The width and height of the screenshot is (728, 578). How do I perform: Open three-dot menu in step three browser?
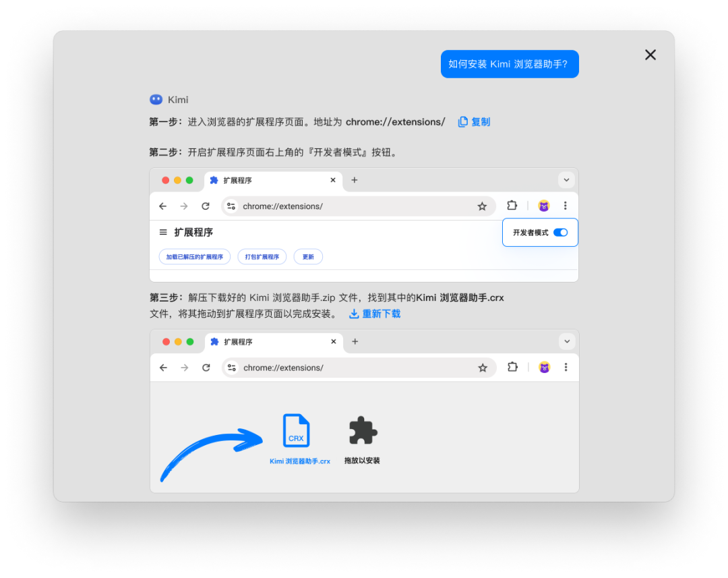(x=566, y=368)
